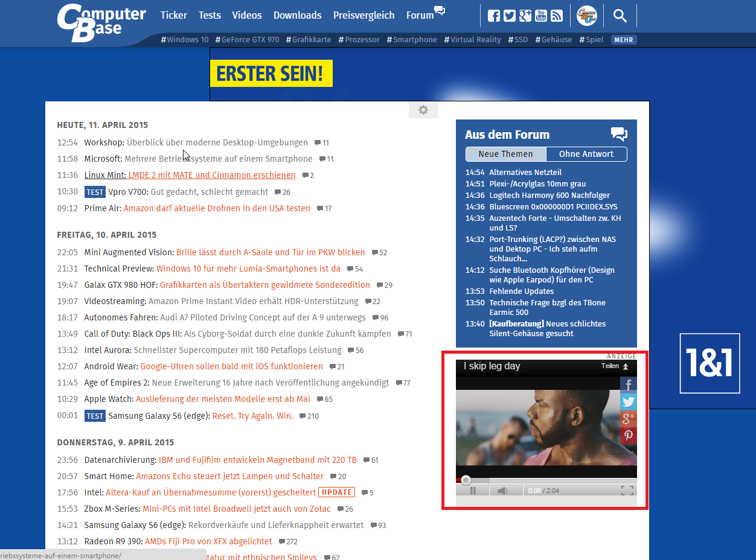Switch to Neue Themen forum tab

coord(505,154)
